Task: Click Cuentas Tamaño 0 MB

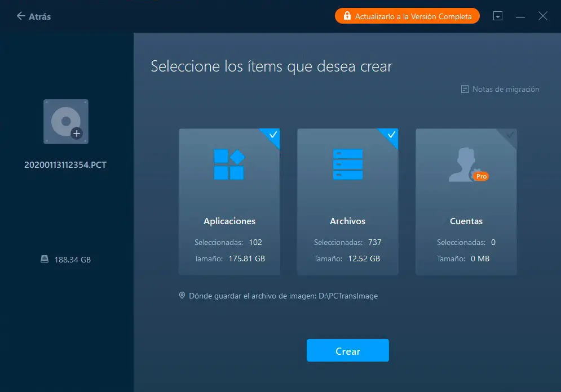Action: coord(480,259)
